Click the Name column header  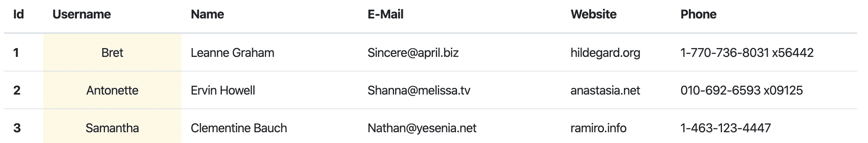click(207, 14)
